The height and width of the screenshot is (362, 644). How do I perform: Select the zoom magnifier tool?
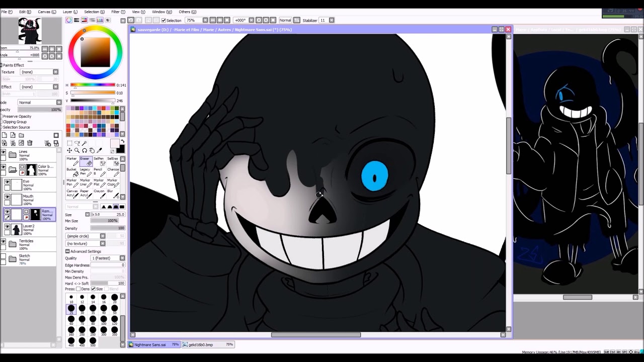click(x=77, y=151)
